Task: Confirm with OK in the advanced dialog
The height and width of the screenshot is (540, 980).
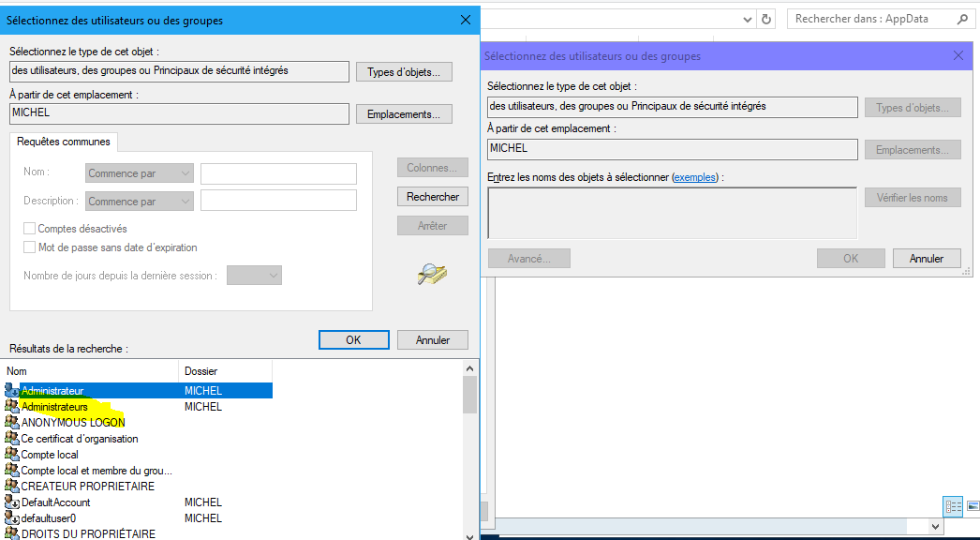Action: 354,339
